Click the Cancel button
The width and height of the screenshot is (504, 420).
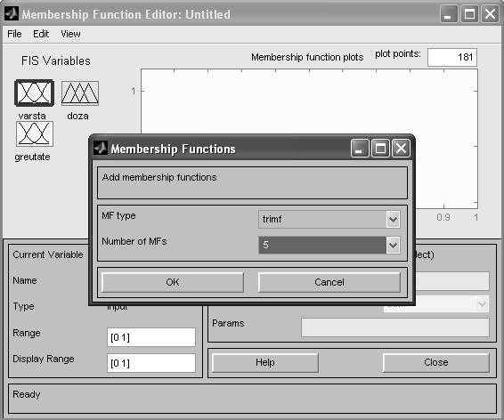(x=329, y=282)
